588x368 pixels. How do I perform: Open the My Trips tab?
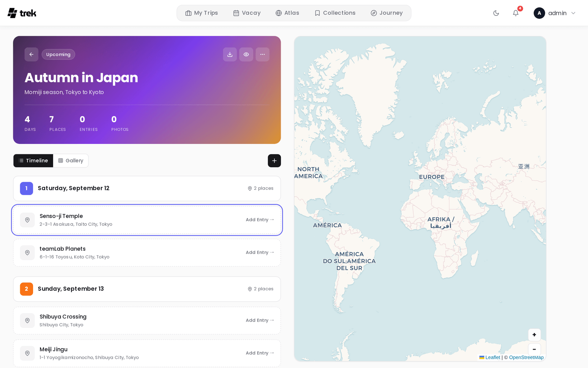click(202, 13)
